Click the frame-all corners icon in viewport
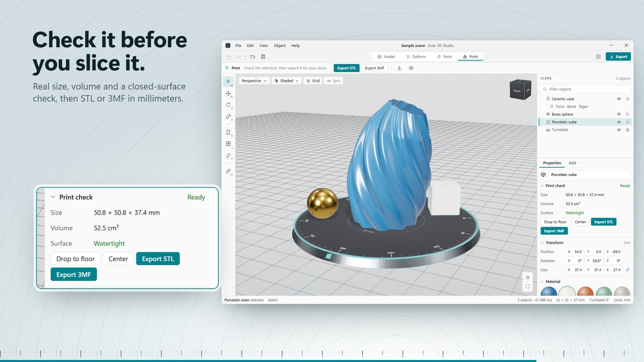This screenshot has width=644, height=362. (527, 287)
